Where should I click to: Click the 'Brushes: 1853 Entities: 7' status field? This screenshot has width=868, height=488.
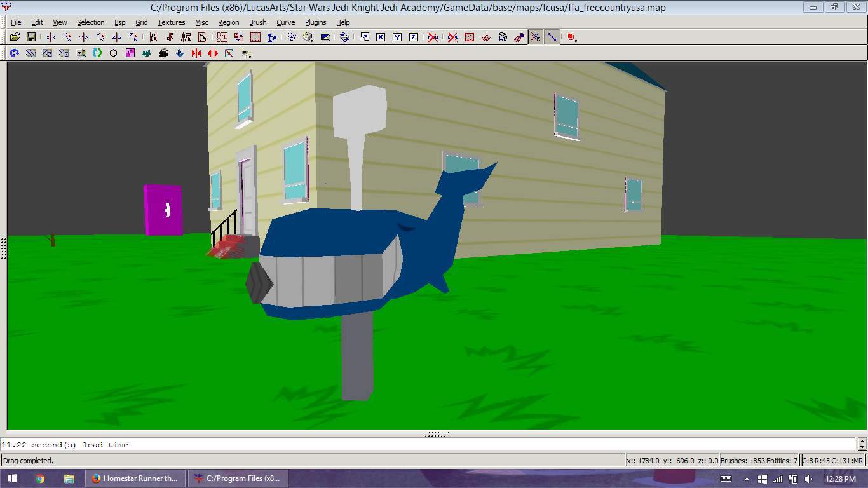(759, 461)
